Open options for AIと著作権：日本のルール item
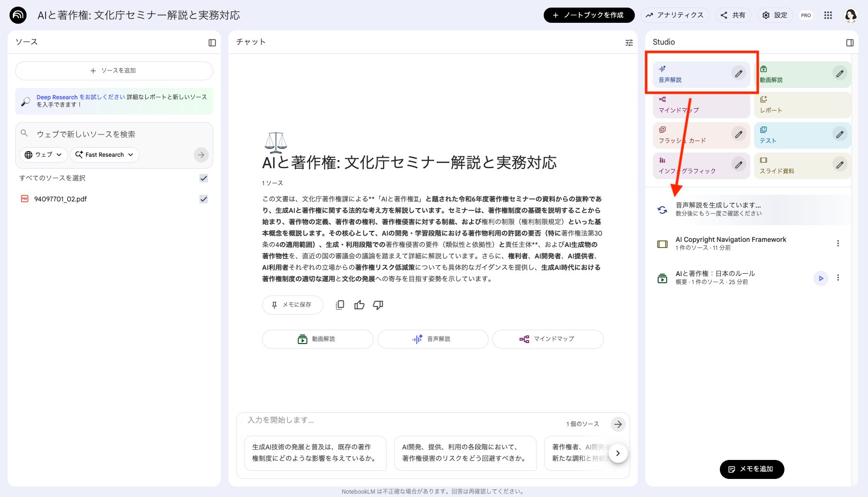The height and width of the screenshot is (497, 868). (x=839, y=277)
